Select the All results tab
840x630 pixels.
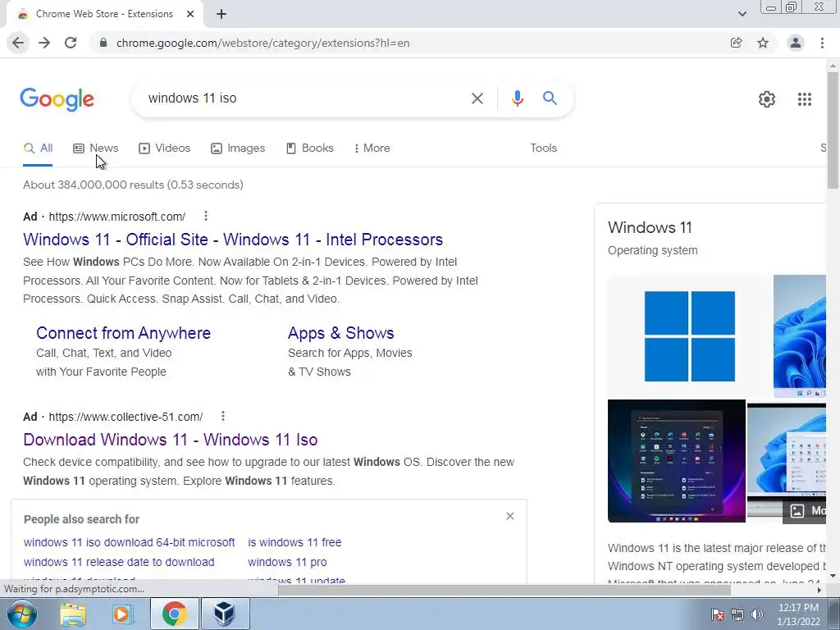pos(38,148)
